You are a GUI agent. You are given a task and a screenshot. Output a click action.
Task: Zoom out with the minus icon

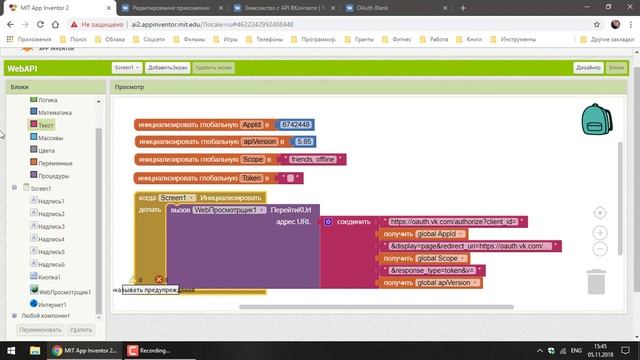600,249
